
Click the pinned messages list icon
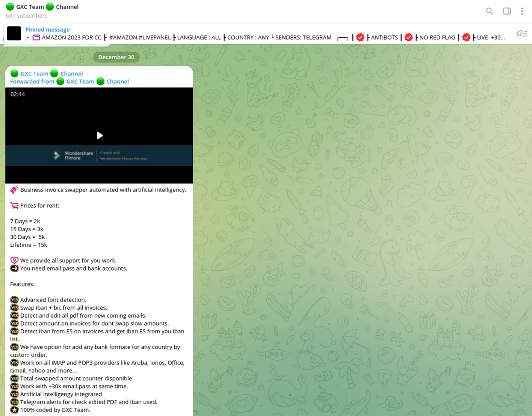[x=521, y=34]
